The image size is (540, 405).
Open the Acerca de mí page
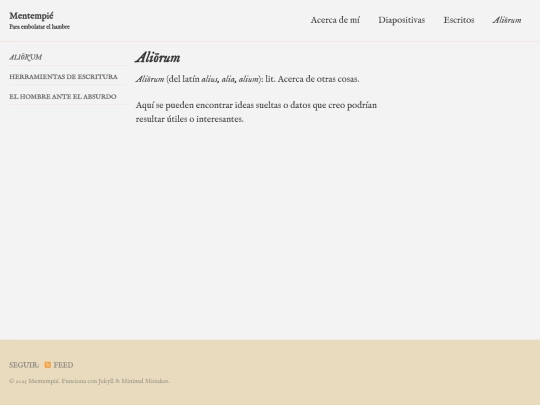coord(335,20)
